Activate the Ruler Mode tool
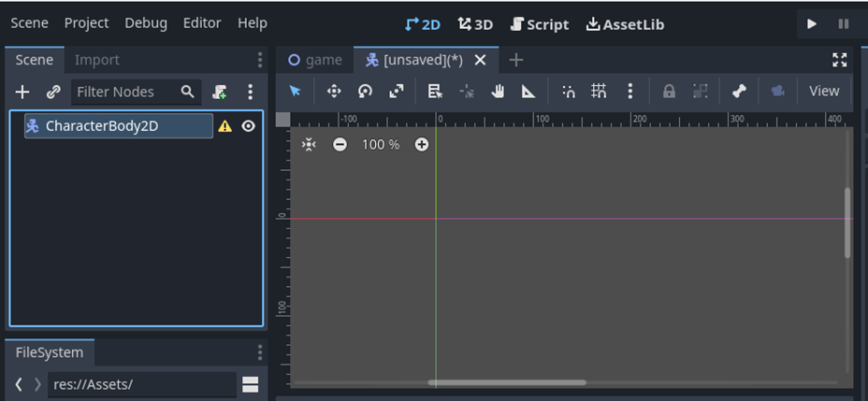Viewport: 868px width, 401px height. click(x=528, y=92)
